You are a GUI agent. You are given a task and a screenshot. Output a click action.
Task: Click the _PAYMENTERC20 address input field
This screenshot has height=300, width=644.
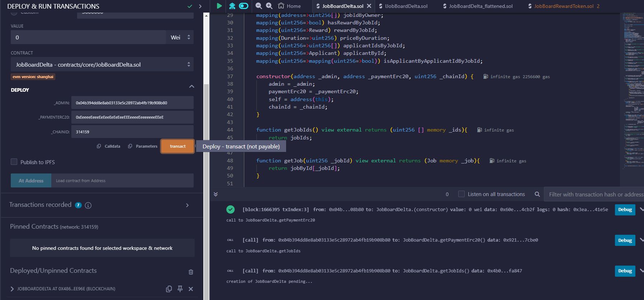point(132,117)
